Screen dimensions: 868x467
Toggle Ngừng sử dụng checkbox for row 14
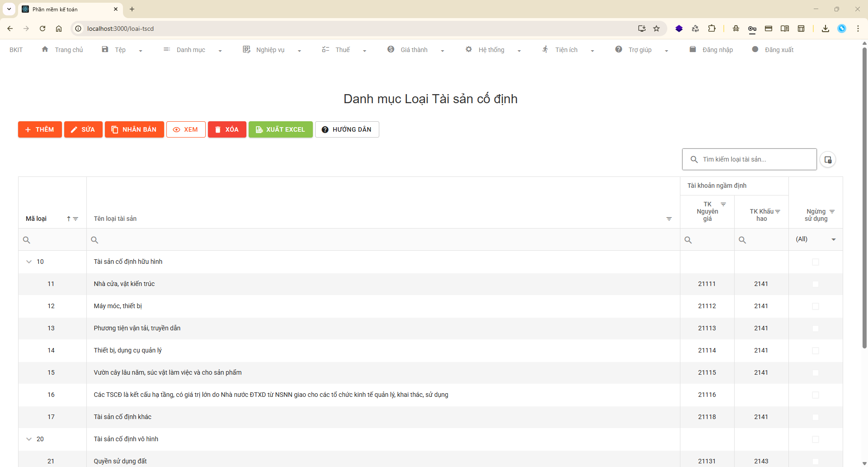[x=816, y=351]
